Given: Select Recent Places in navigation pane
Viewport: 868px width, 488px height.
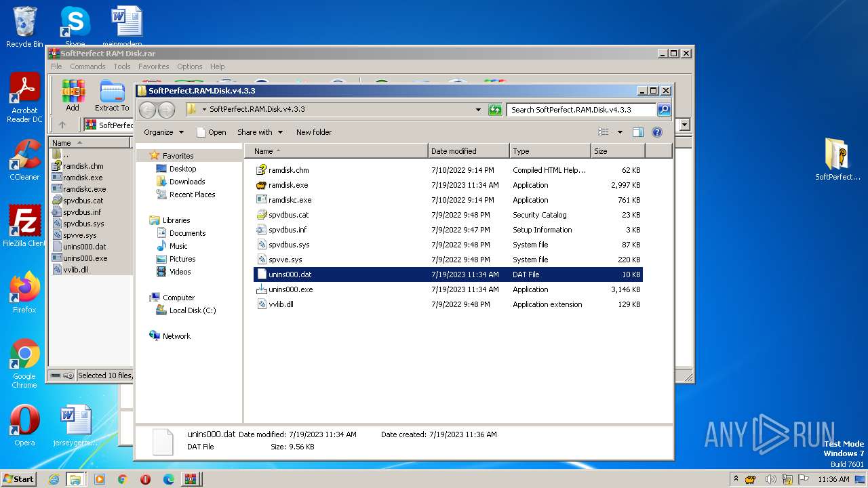Looking at the screenshot, I should (192, 195).
